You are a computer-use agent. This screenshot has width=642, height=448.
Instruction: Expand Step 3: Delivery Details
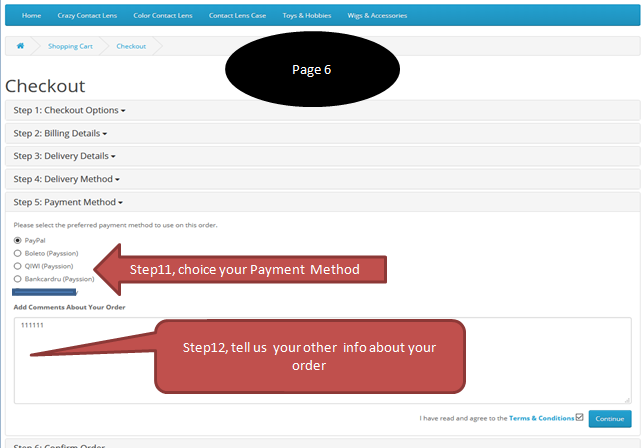pyautogui.click(x=64, y=156)
